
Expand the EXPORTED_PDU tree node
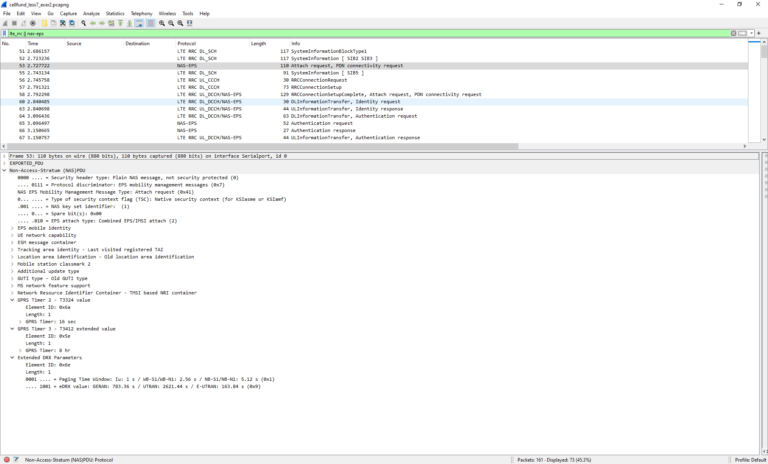[5, 163]
